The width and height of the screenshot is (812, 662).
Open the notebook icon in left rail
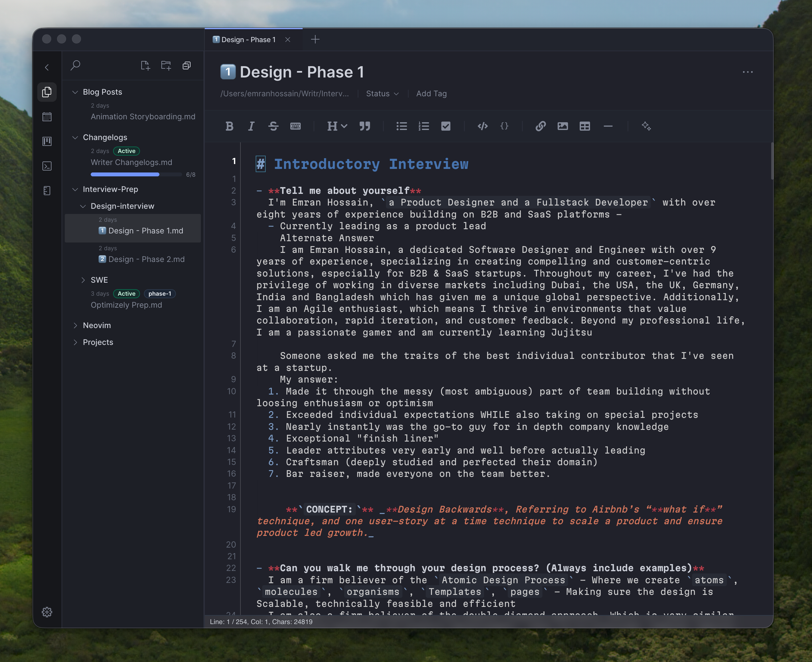[x=47, y=191]
